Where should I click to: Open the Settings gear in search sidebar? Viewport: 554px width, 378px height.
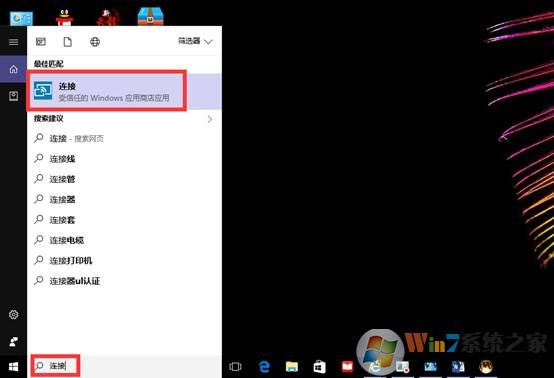(13, 314)
